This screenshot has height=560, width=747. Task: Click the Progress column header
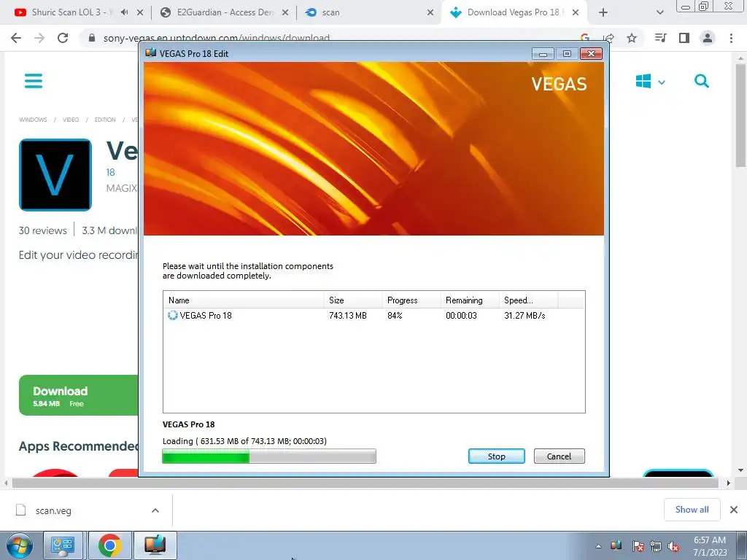[411, 300]
